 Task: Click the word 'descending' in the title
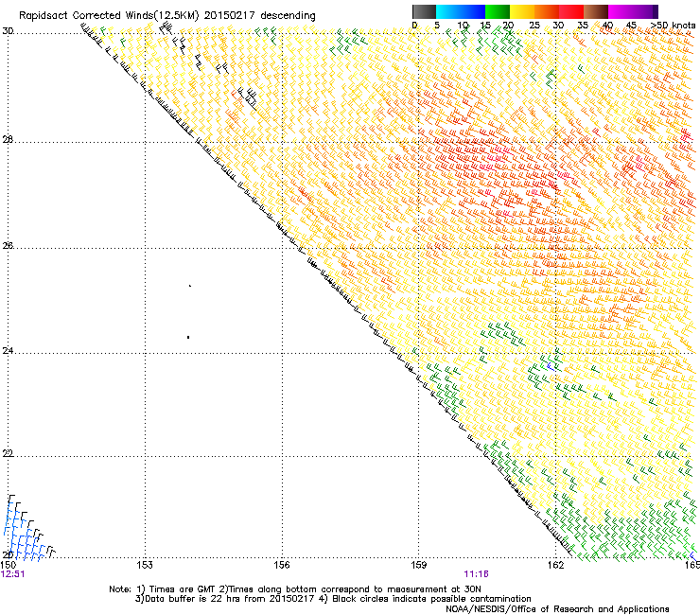pos(288,16)
